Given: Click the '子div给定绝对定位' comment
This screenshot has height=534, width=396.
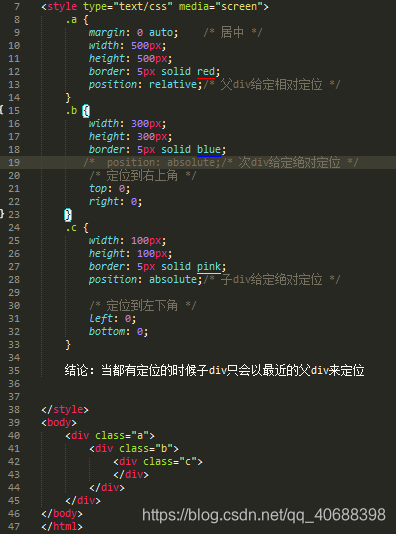Looking at the screenshot, I should [x=271, y=280].
